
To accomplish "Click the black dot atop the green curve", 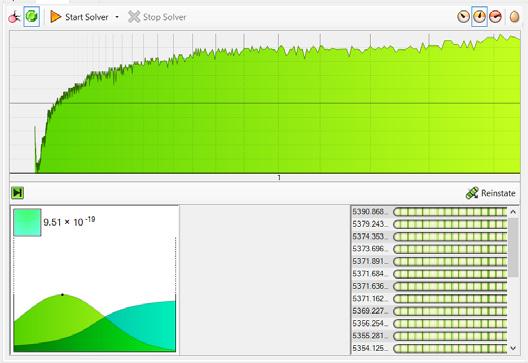I will pyautogui.click(x=62, y=295).
